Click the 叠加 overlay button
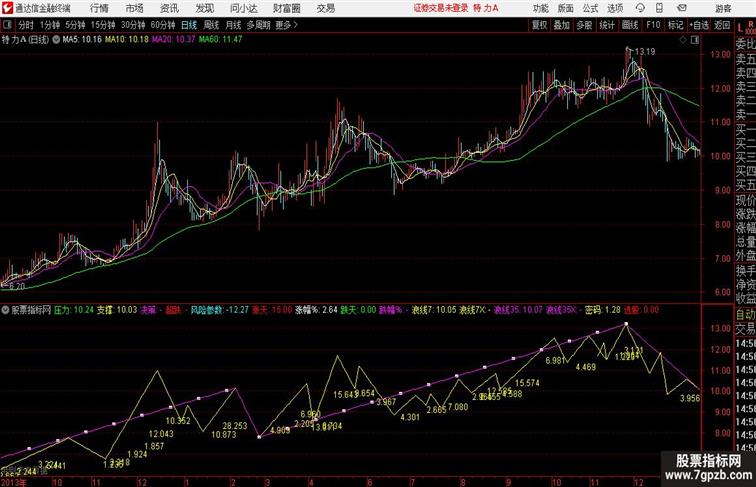Viewport: 756px width, 487px height. tap(562, 25)
